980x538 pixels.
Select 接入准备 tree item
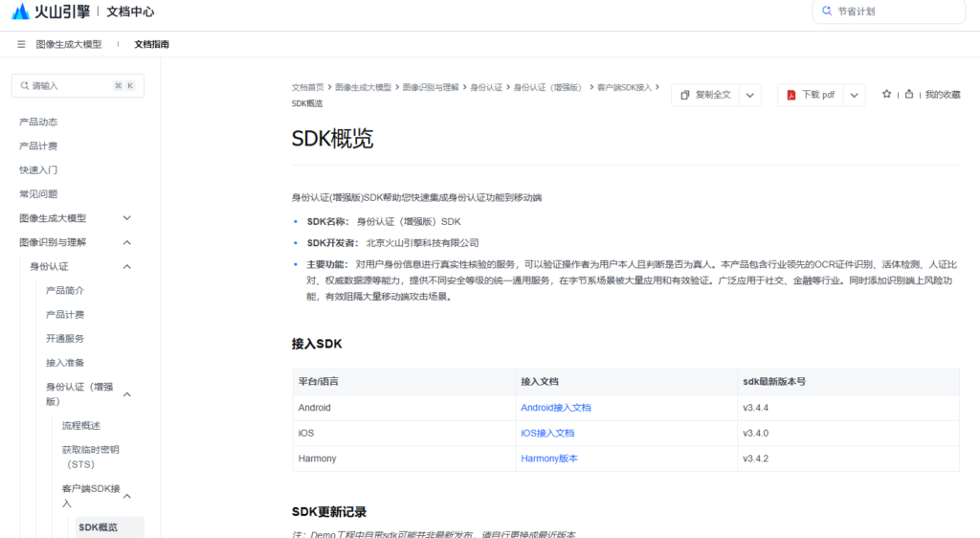tap(65, 363)
